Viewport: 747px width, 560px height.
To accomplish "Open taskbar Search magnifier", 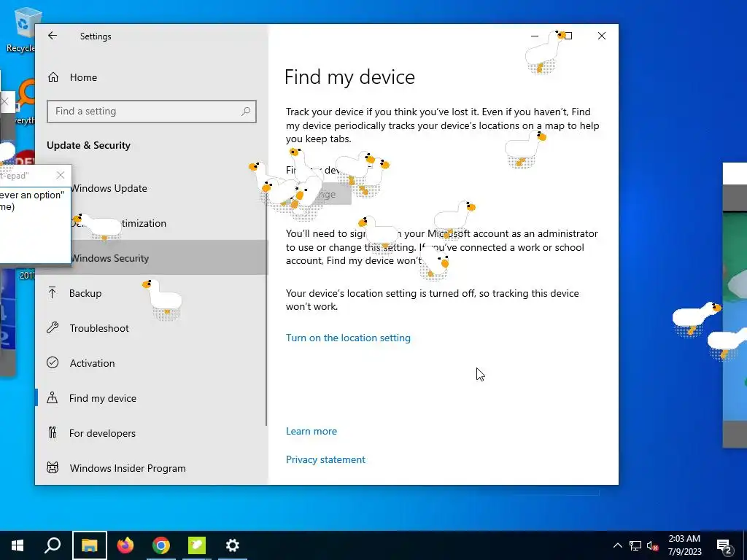I will coord(53,545).
